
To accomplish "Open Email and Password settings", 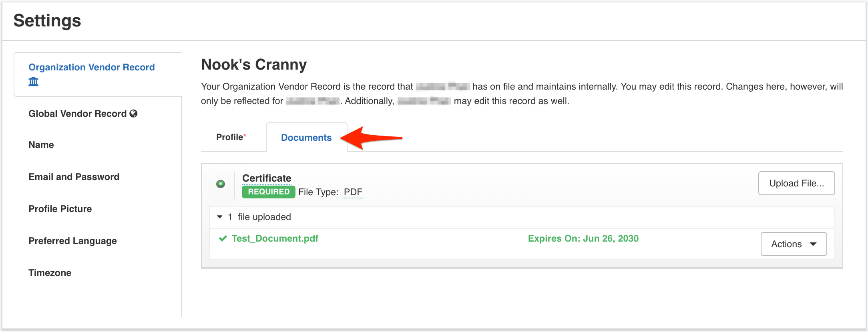I will coord(74,177).
